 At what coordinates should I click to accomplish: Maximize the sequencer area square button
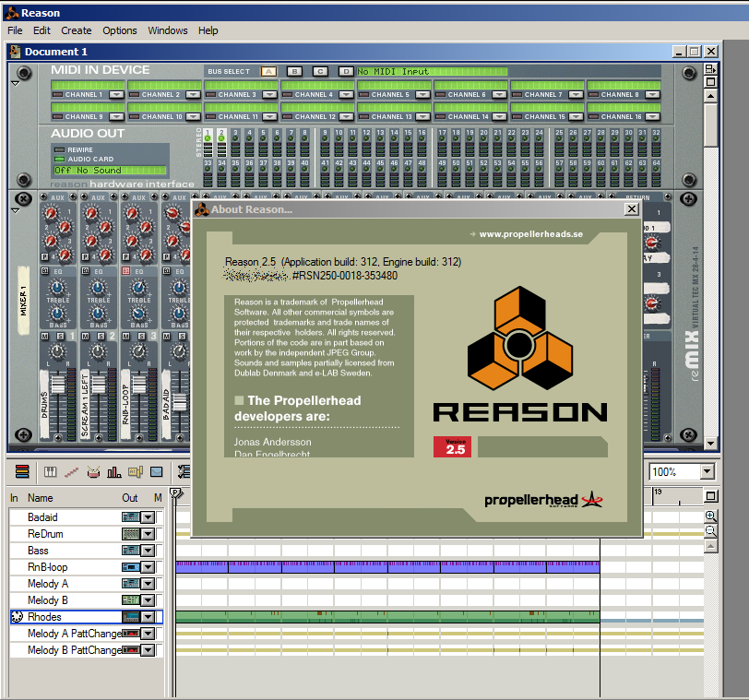point(711,496)
